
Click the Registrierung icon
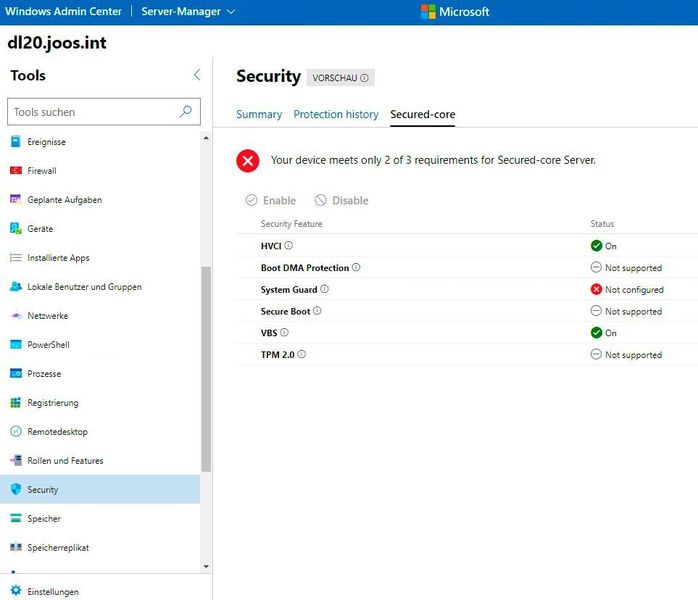tap(16, 402)
